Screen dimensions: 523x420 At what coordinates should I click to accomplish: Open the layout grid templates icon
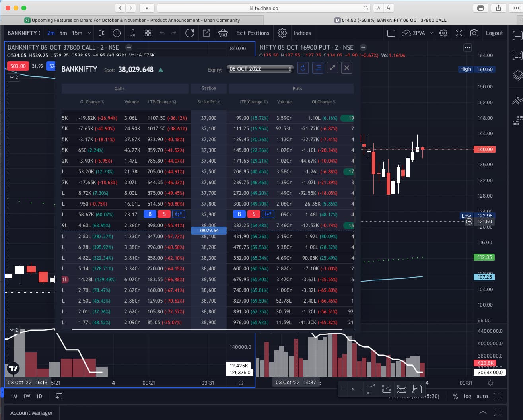[148, 33]
